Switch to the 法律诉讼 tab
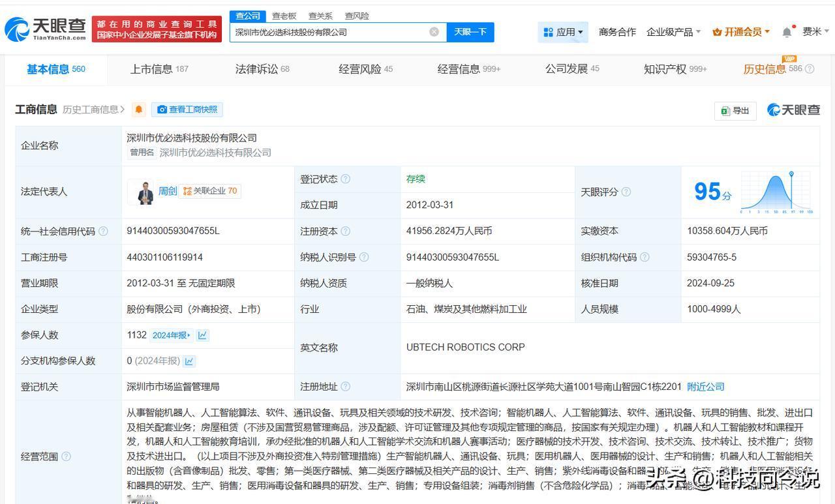835x504 pixels. 262,69
